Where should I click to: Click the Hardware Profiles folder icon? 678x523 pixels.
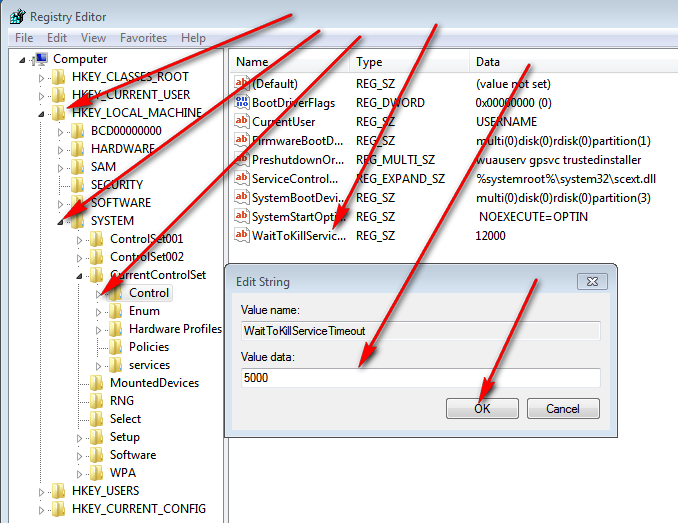coord(115,329)
